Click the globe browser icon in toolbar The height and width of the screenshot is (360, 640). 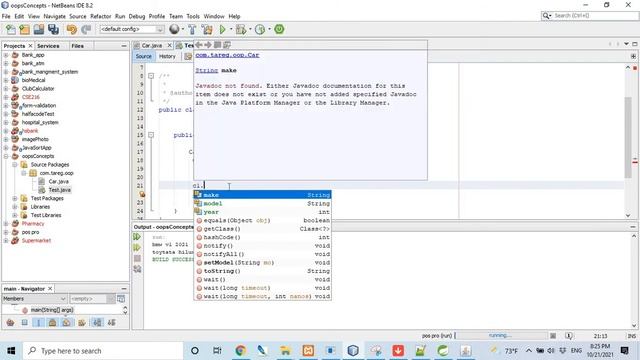coord(174,29)
